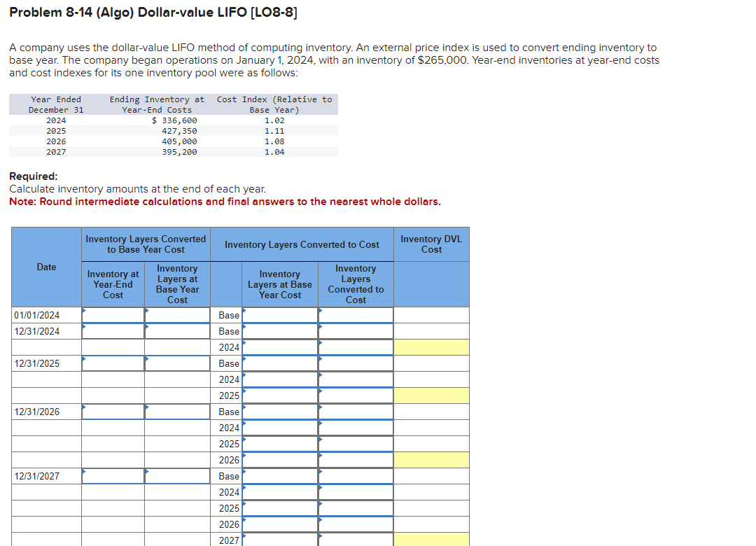The height and width of the screenshot is (546, 756).
Task: Select the 2027 layer Base Year Cost input
Action: click(280, 540)
